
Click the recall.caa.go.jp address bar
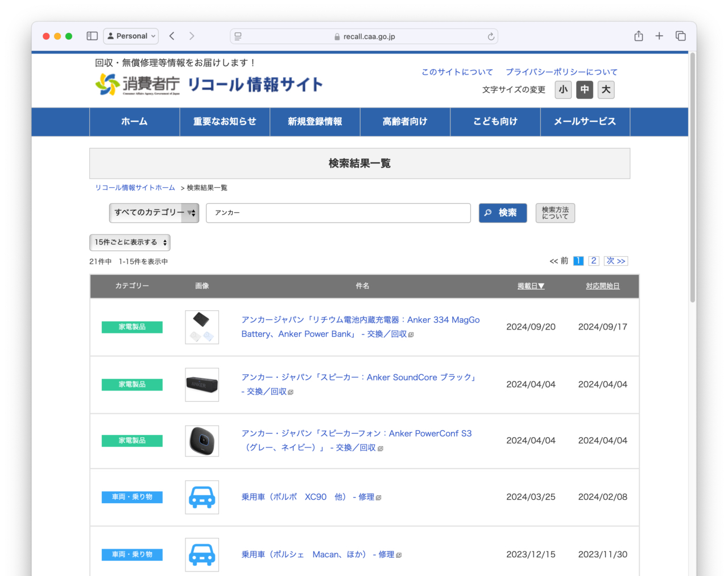coord(364,36)
